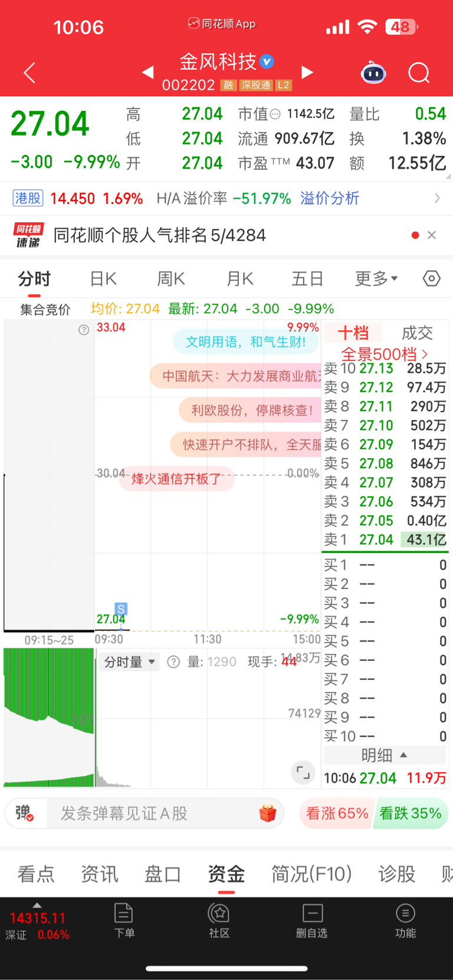Go to next stock with right triangle
This screenshot has width=453, height=980.
point(307,72)
